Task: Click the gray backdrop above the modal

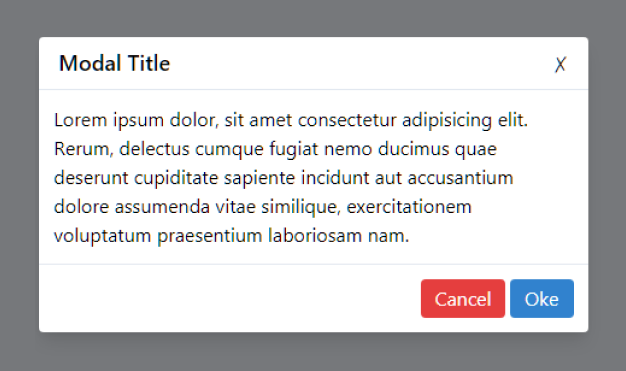Action: tap(313, 18)
